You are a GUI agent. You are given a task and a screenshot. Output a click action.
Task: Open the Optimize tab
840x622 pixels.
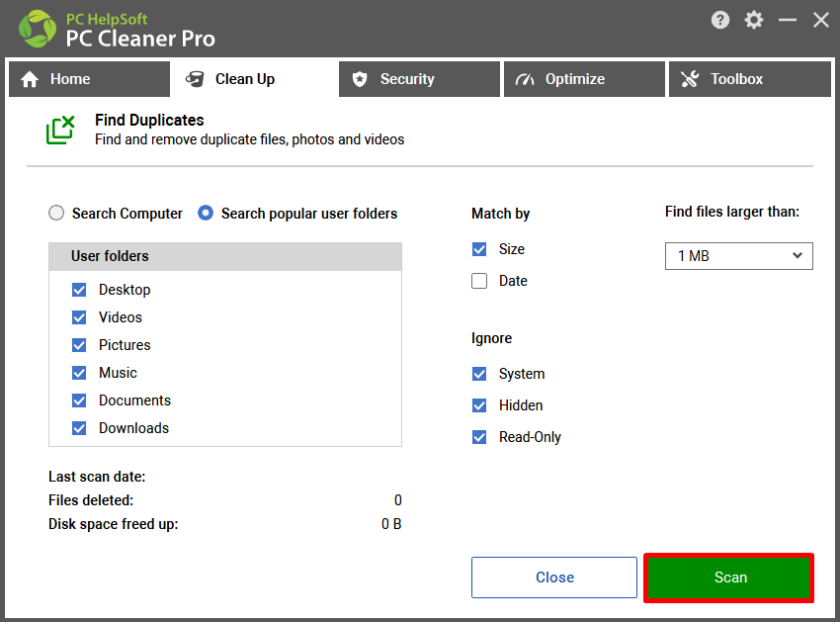[x=584, y=79]
